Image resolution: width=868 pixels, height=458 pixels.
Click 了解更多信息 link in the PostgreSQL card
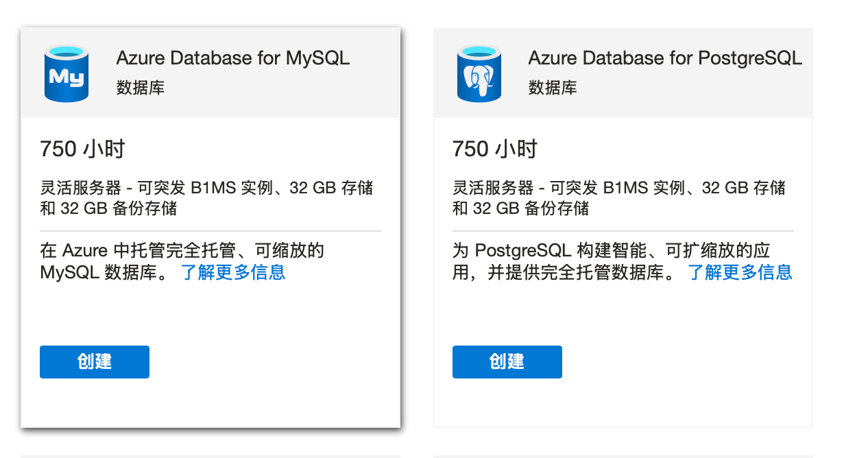point(740,272)
